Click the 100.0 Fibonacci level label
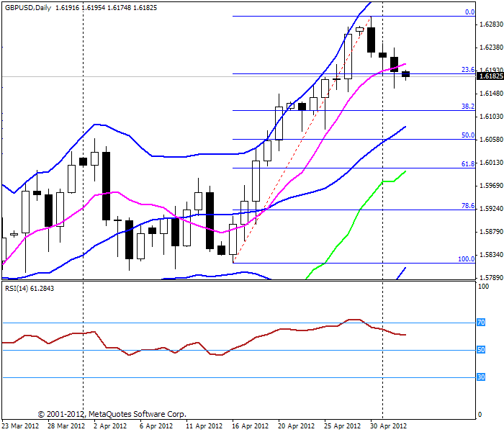 tap(467, 259)
